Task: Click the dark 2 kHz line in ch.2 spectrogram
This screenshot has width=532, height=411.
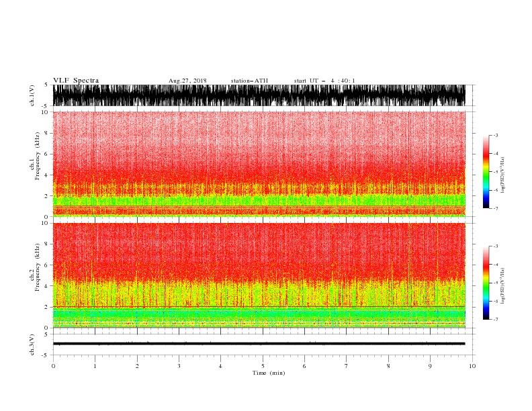Action: pos(259,307)
